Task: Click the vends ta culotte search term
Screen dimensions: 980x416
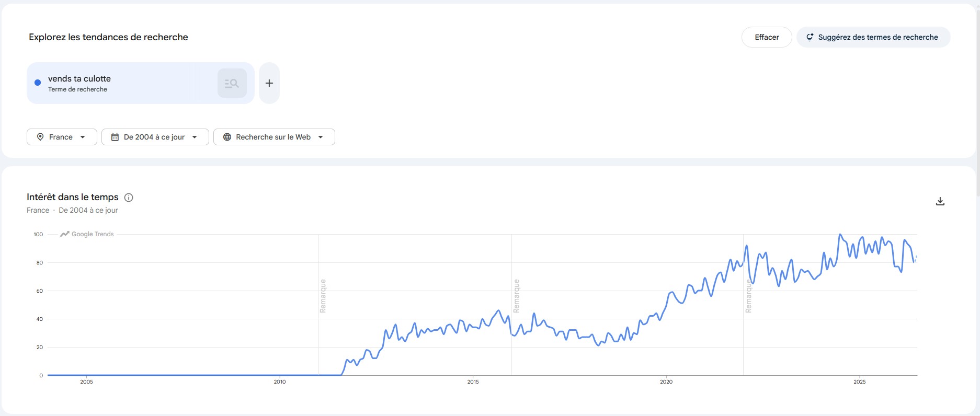Action: [79, 78]
